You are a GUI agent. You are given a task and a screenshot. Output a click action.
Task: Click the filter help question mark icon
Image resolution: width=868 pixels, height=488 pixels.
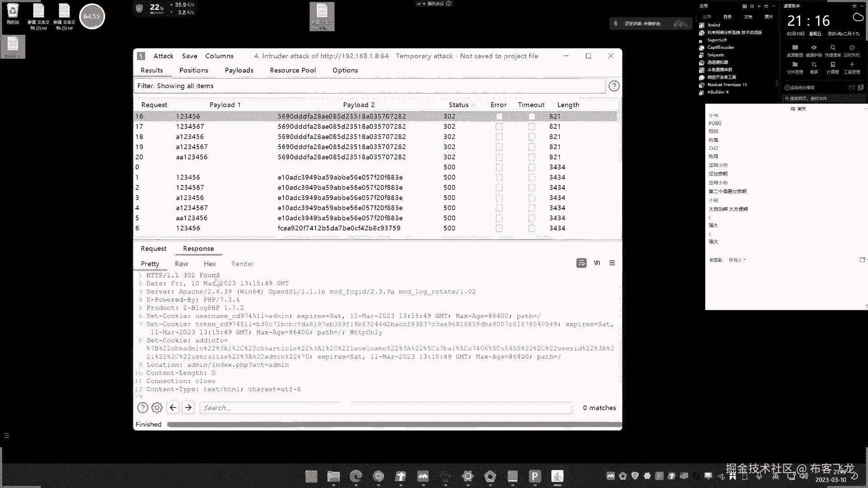pyautogui.click(x=613, y=86)
